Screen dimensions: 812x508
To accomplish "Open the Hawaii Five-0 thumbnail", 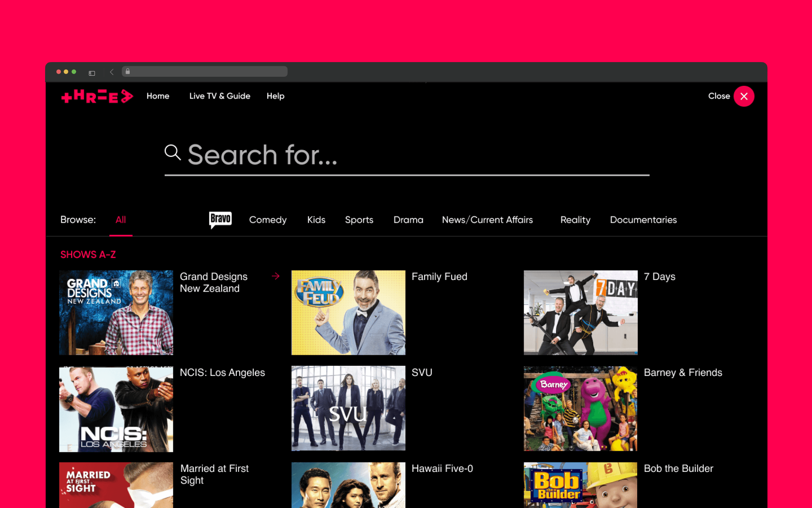I will (x=348, y=485).
